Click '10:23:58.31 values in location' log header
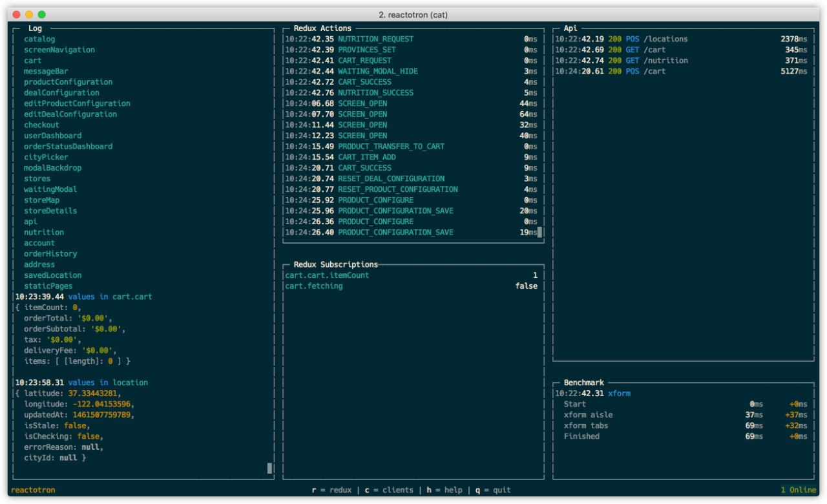 click(81, 383)
